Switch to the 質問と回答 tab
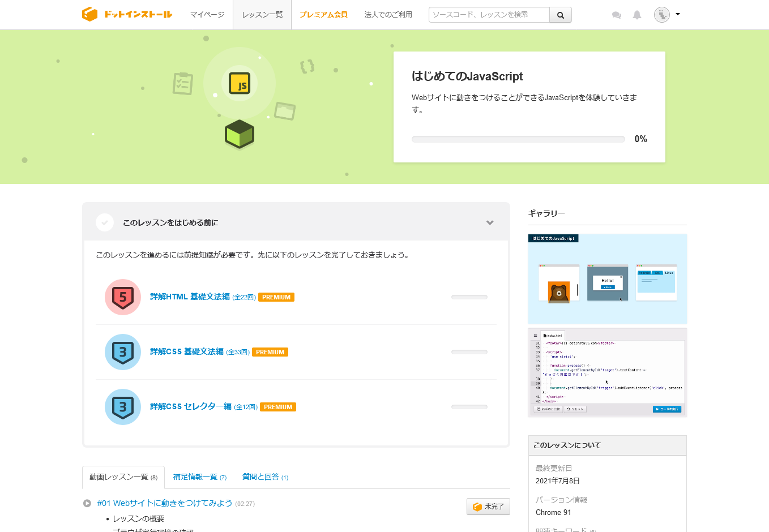769x532 pixels. 264,477
